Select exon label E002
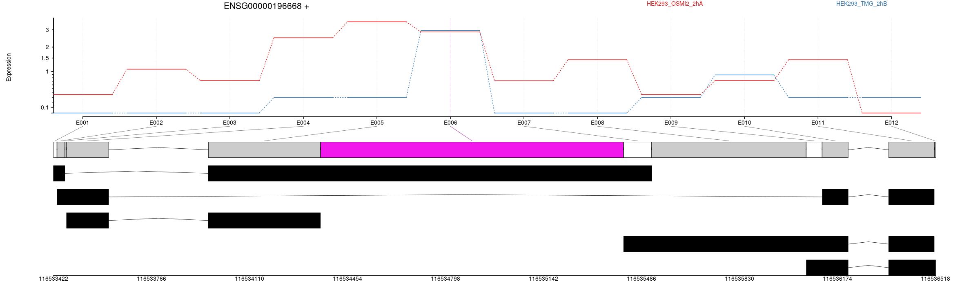 tap(156, 123)
